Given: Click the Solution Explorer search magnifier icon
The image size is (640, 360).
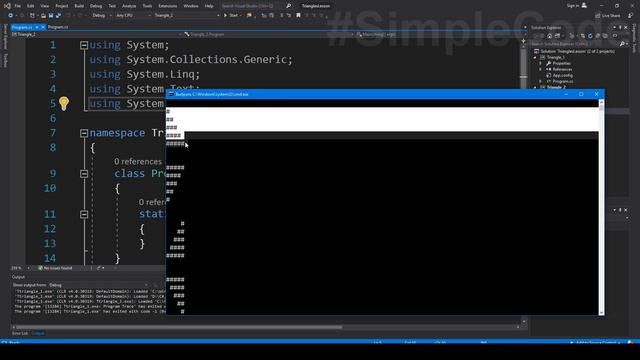Looking at the screenshot, I should (x=622, y=44).
